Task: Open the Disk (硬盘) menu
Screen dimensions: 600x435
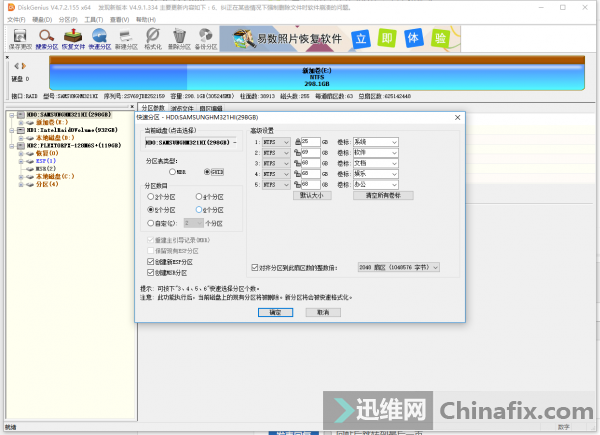Action: coord(42,20)
